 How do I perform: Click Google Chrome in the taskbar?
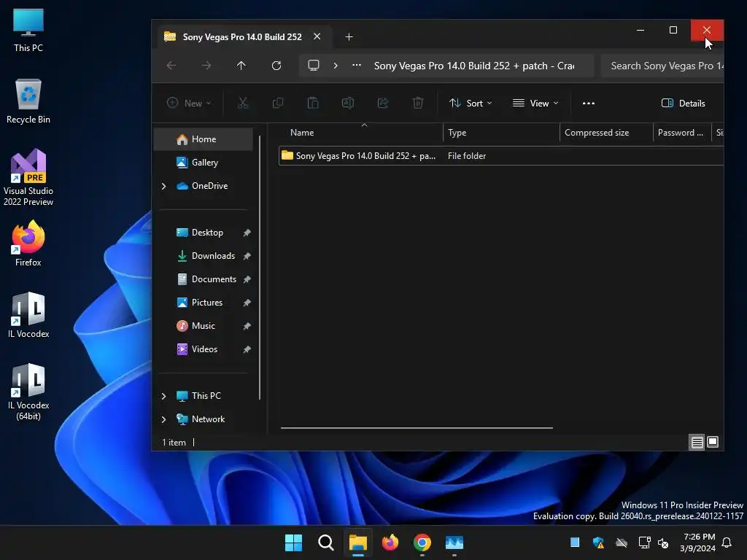point(422,542)
